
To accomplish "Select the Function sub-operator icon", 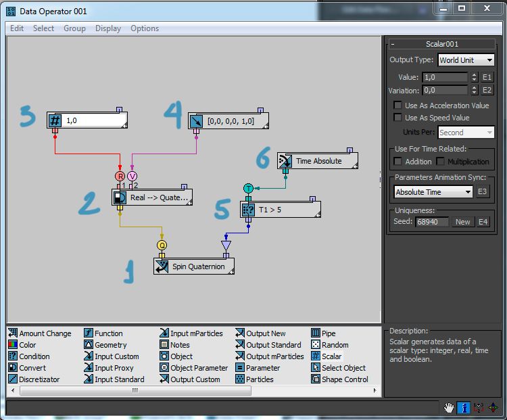I will [89, 333].
